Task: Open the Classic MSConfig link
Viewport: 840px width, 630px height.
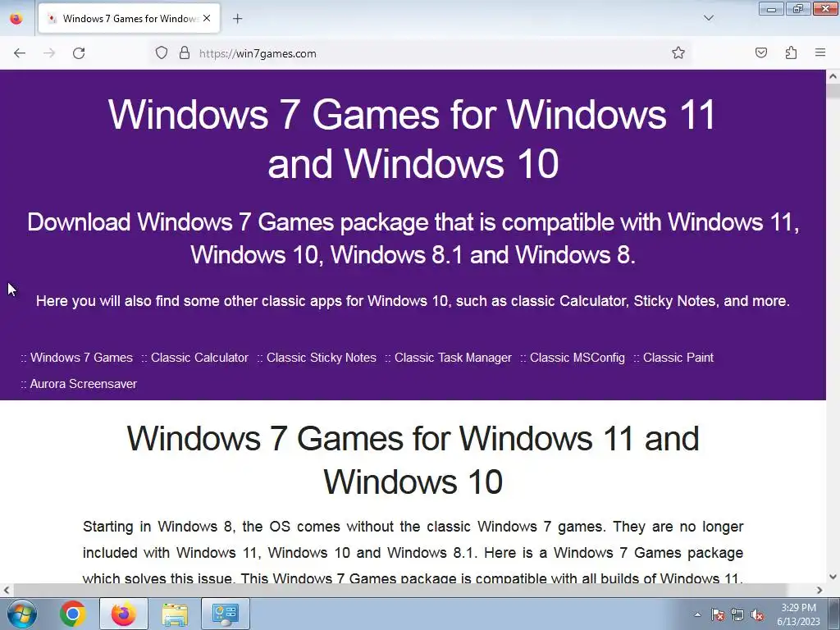Action: coord(577,358)
